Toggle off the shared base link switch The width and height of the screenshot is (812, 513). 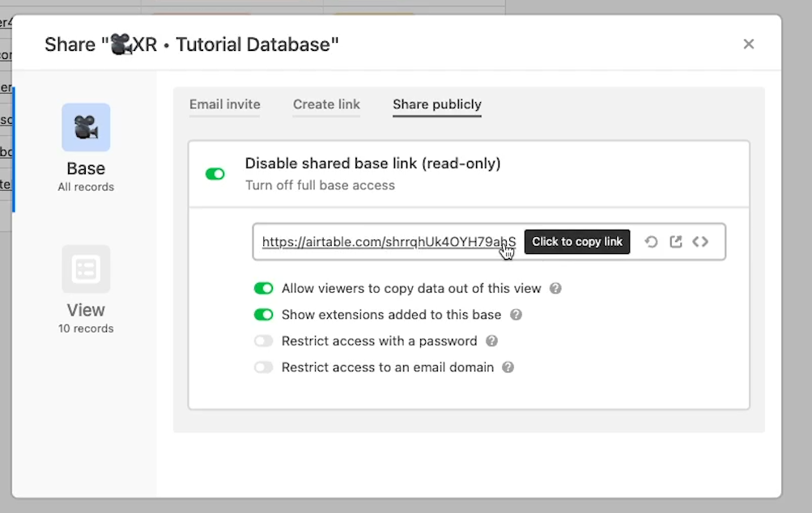215,174
